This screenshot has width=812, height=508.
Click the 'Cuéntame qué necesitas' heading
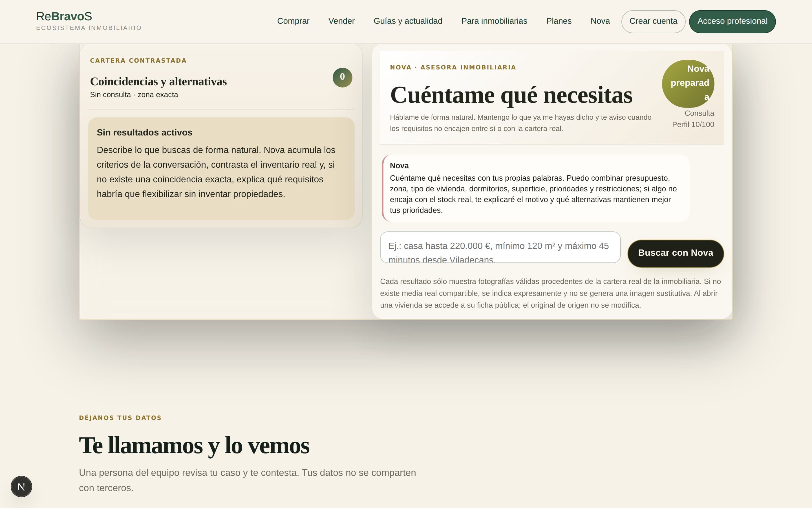click(511, 95)
